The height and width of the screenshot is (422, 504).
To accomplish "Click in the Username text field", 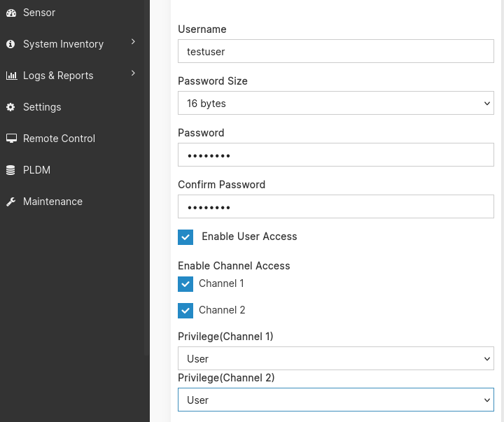I will pos(336,52).
